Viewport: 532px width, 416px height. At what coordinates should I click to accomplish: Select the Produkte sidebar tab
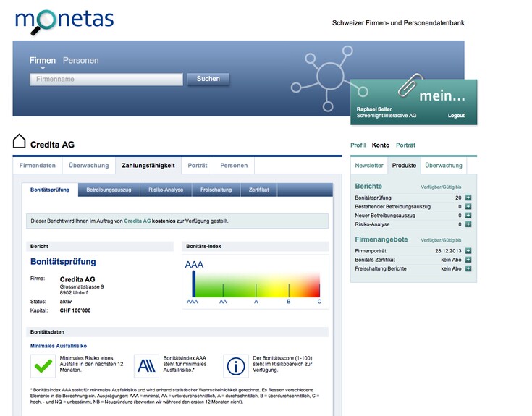pos(404,166)
